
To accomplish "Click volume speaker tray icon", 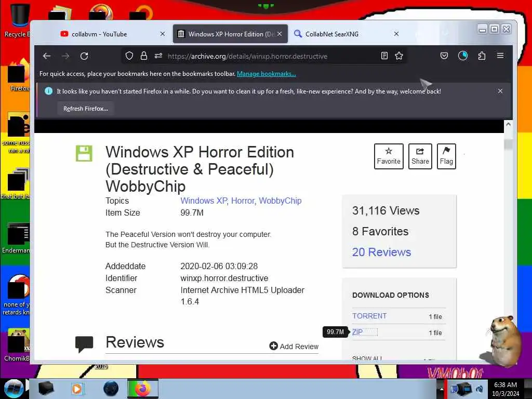I will (480, 389).
